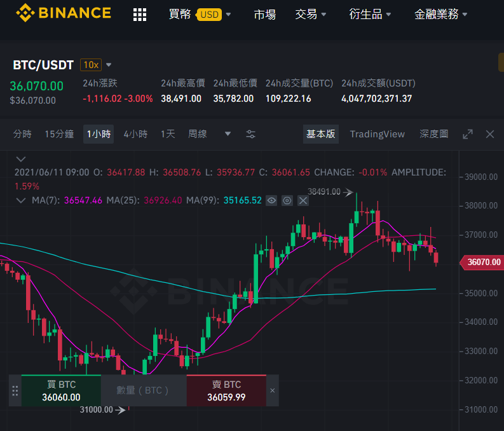The width and height of the screenshot is (504, 431).
Task: Close the quick trade panel
Action: 272,390
